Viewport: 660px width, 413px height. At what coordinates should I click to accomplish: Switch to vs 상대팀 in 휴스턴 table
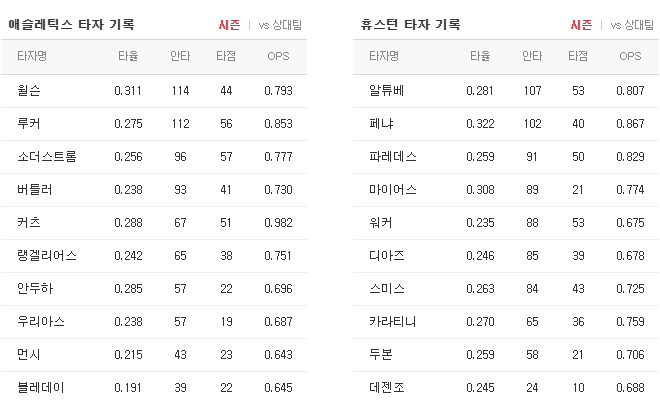(632, 25)
